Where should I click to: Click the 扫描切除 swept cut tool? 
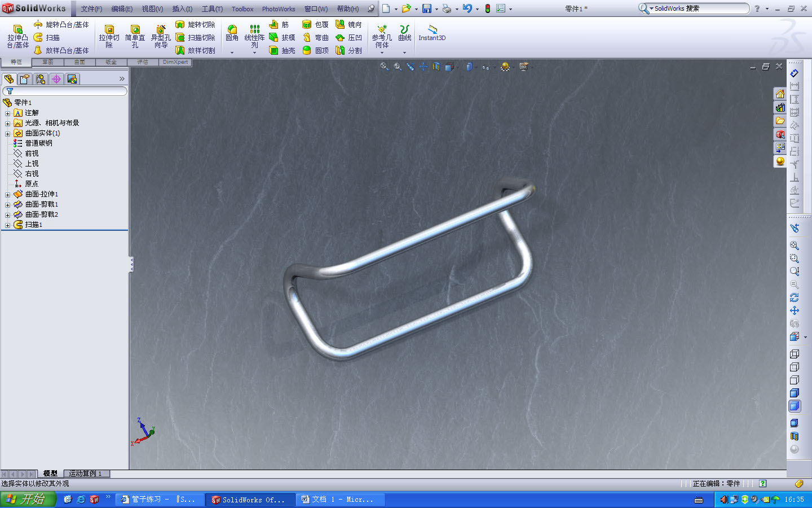(x=195, y=37)
